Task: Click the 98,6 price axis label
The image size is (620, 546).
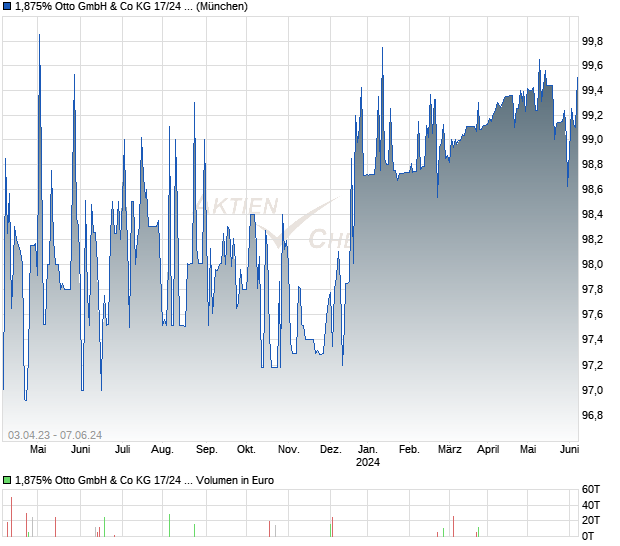Action: click(x=592, y=189)
